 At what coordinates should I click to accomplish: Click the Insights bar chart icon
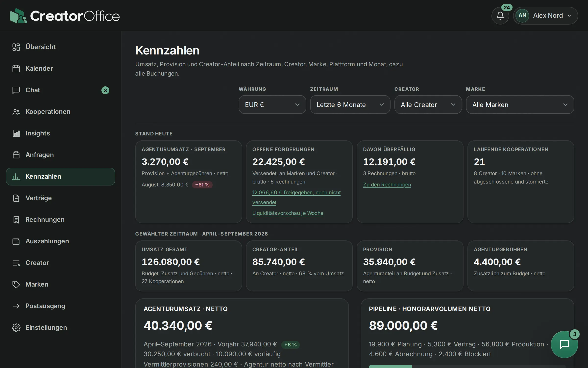16,133
